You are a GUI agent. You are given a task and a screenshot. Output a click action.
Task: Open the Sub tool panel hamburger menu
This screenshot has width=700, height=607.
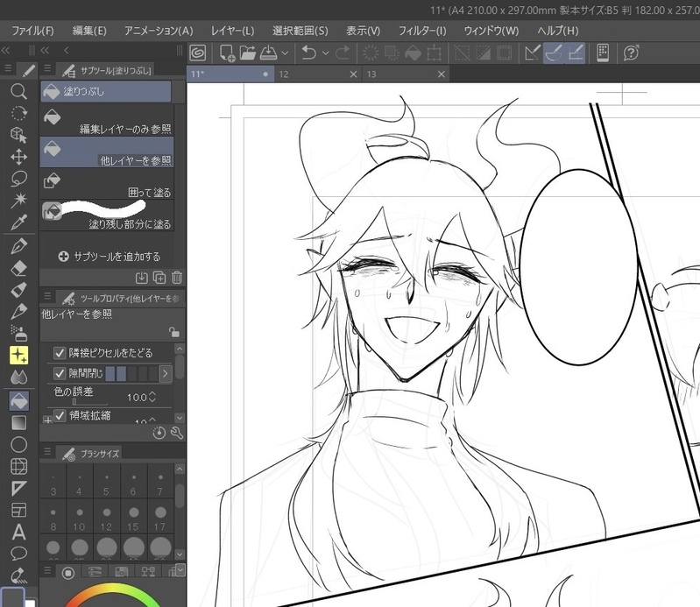(x=47, y=68)
